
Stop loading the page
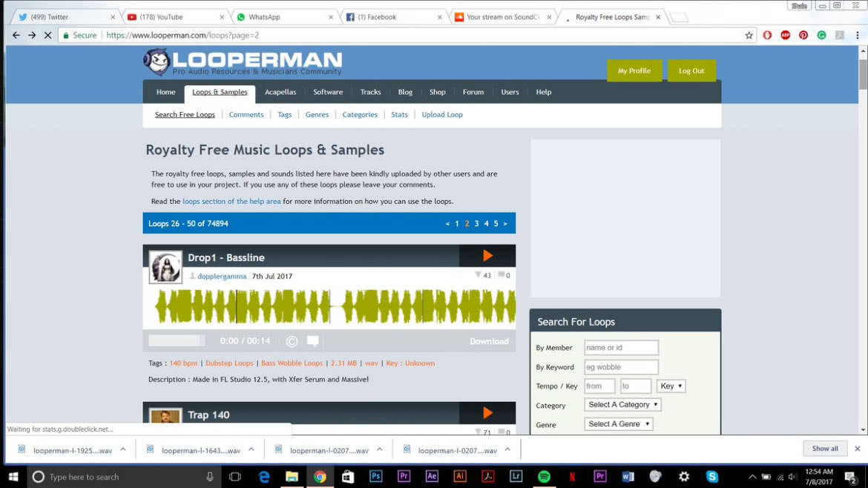pyautogui.click(x=47, y=36)
